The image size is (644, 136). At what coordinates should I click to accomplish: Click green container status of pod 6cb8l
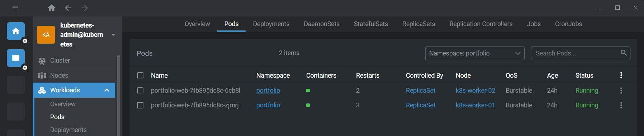click(308, 91)
